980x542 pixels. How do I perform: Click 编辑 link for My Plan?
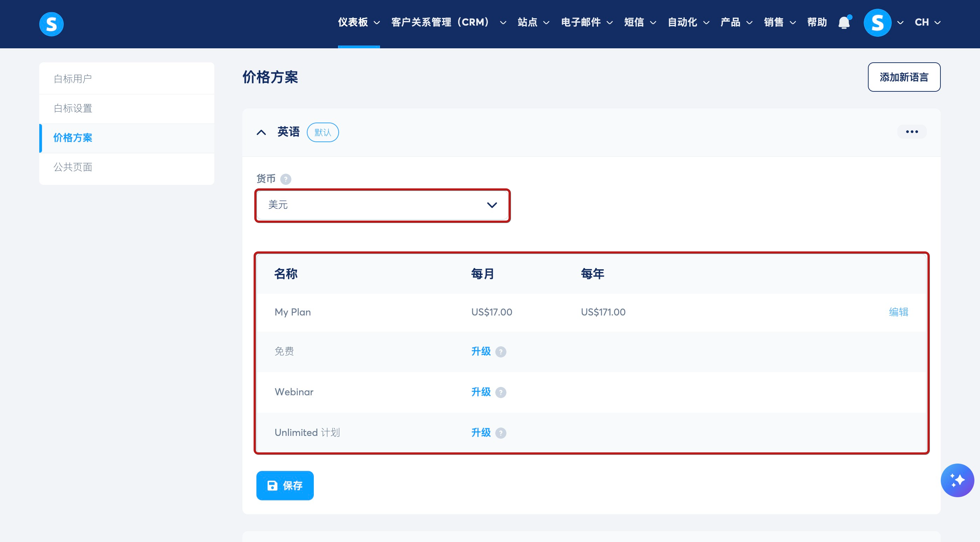898,312
